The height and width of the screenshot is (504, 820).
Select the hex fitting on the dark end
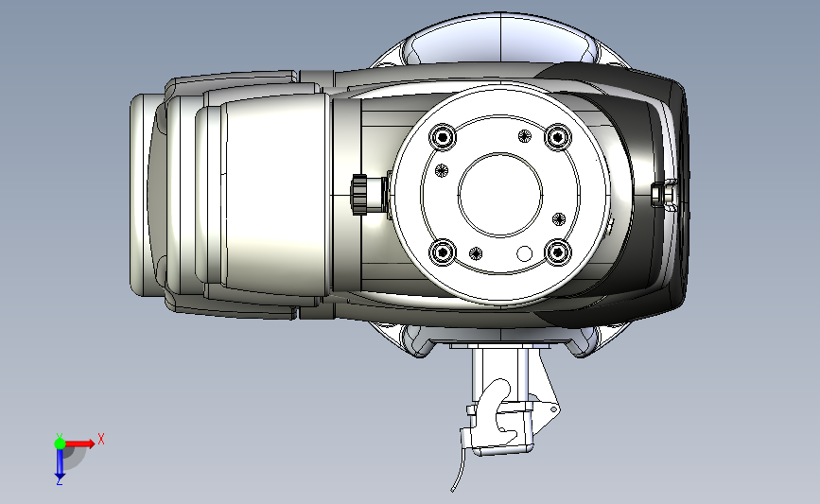pyautogui.click(x=663, y=194)
